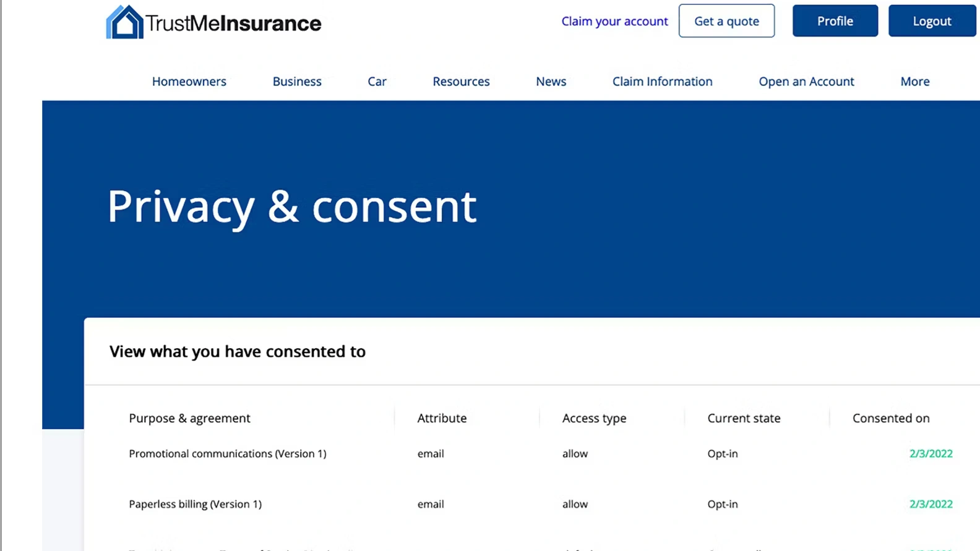Expand the More navigation menu
Screen dimensions: 980x551
(914, 82)
